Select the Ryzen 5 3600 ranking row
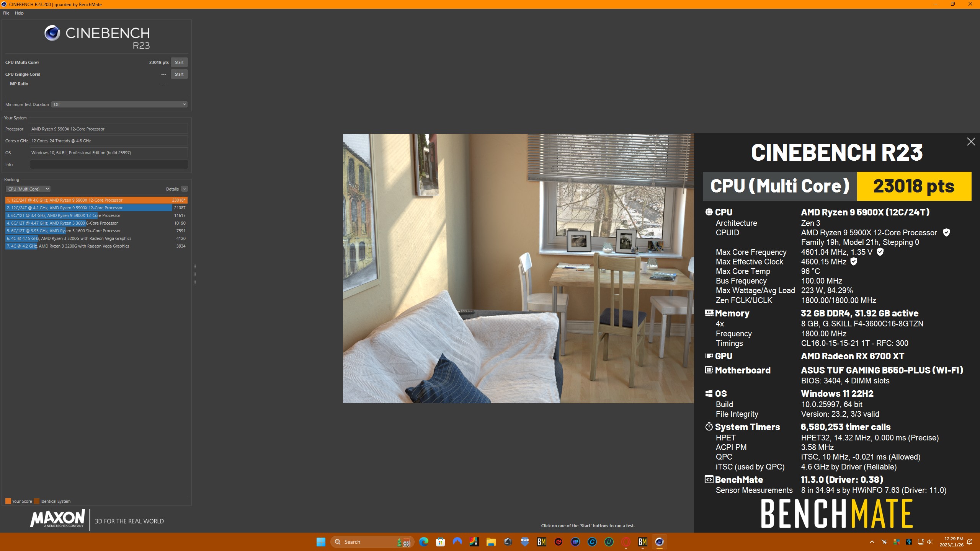 tap(96, 223)
